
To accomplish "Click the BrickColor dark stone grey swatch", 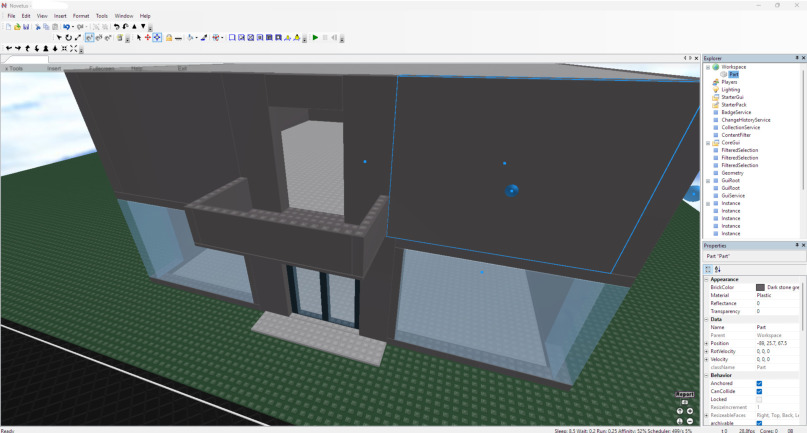I will (x=760, y=287).
